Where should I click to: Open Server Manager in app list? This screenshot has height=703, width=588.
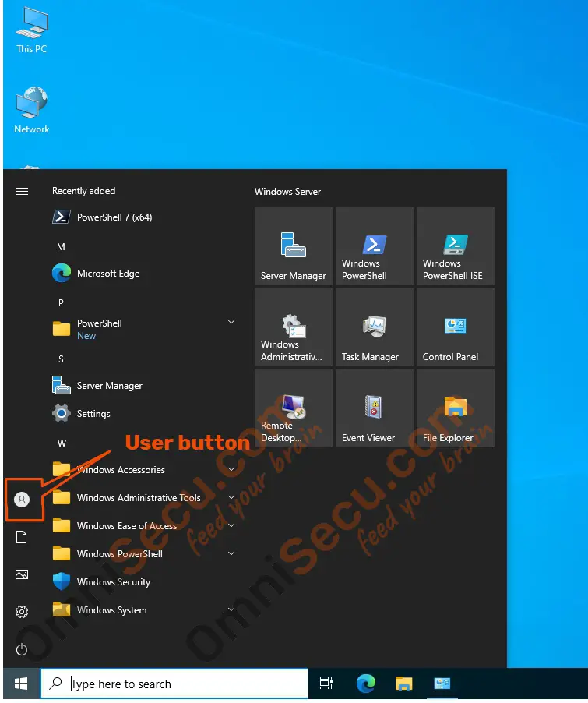143,386
